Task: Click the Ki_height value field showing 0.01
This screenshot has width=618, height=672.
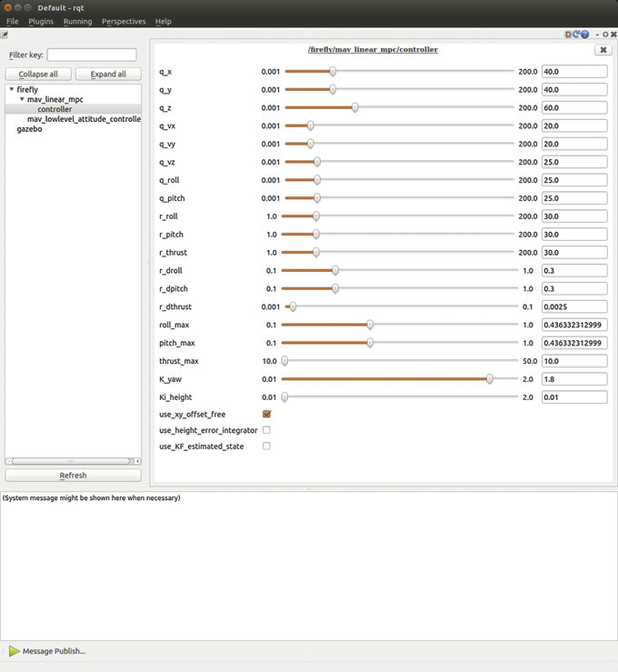Action: point(574,397)
